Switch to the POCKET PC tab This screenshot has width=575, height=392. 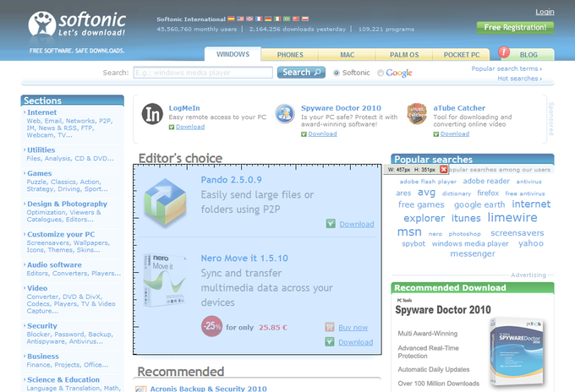[x=462, y=55]
